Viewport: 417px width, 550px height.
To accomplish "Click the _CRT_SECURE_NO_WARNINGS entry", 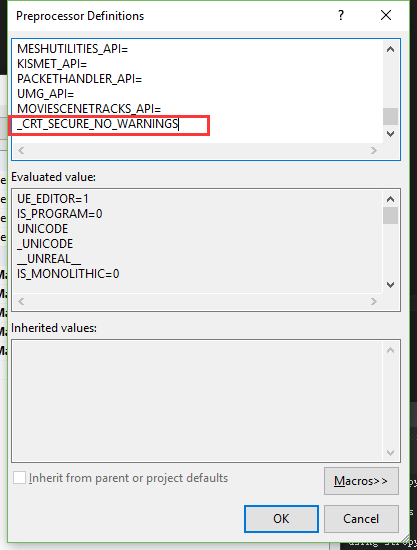I will tap(98, 124).
